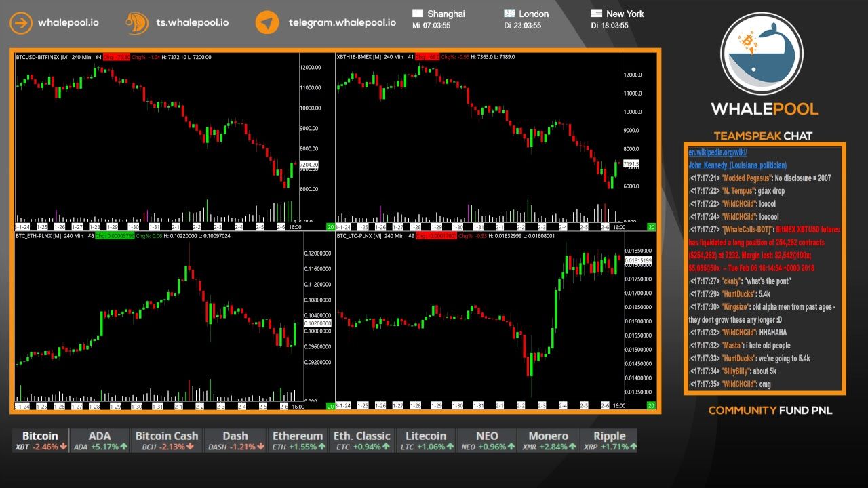
Task: Click green 20 box in BTC_ETH-PLNX chart
Action: click(x=330, y=406)
